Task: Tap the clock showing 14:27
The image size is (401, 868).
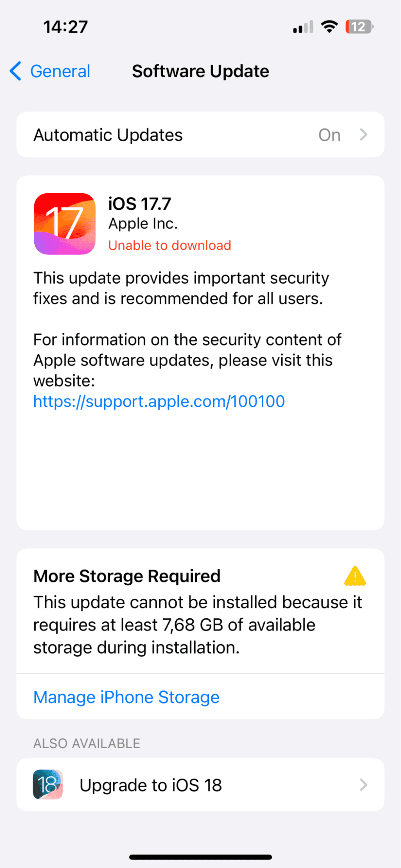Action: [65, 26]
